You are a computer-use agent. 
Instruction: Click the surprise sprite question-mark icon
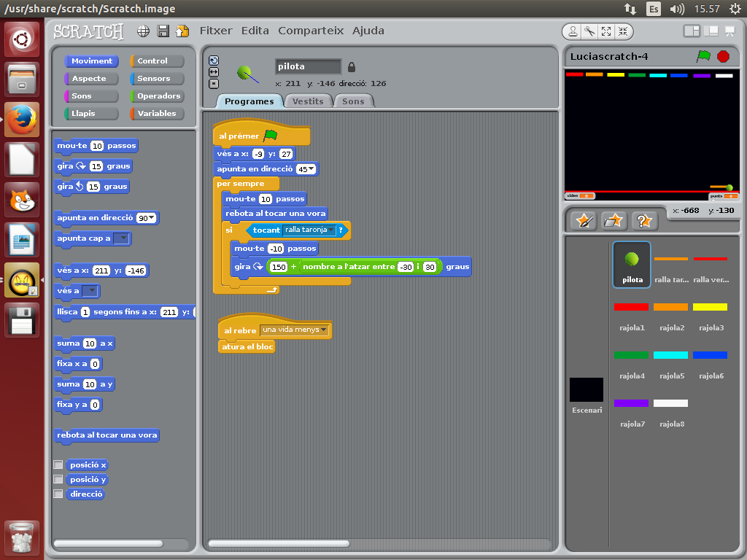pyautogui.click(x=645, y=220)
